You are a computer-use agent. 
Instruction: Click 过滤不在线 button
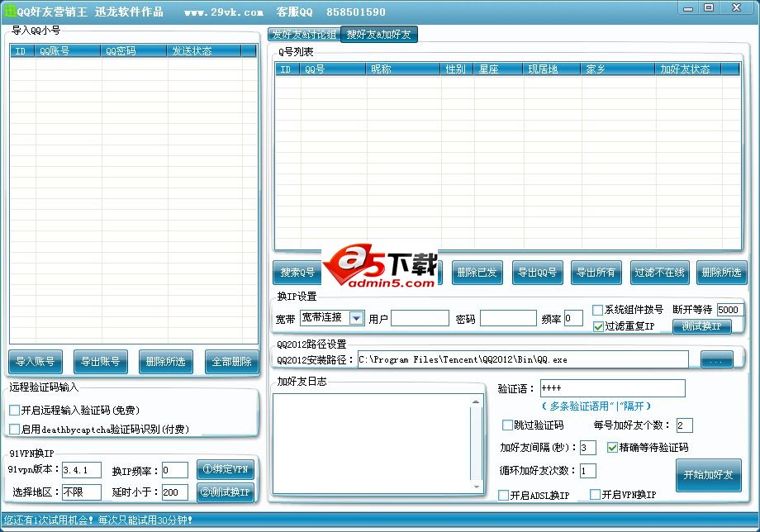pyautogui.click(x=659, y=273)
